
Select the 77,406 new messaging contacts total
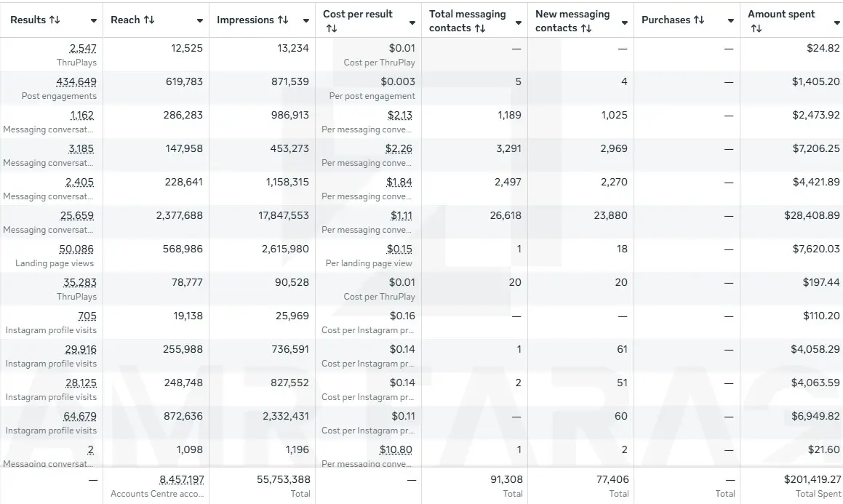[613, 479]
